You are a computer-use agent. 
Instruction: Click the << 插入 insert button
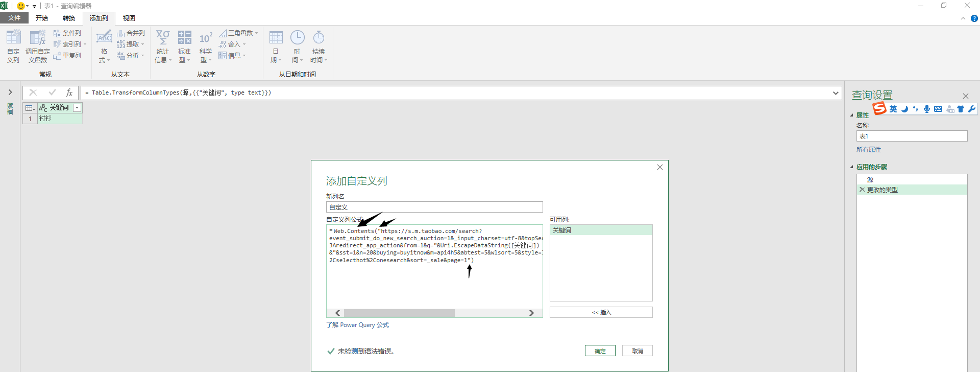(601, 312)
